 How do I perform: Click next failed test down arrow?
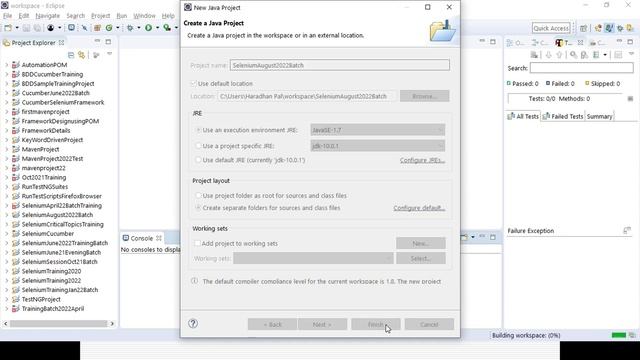click(548, 55)
